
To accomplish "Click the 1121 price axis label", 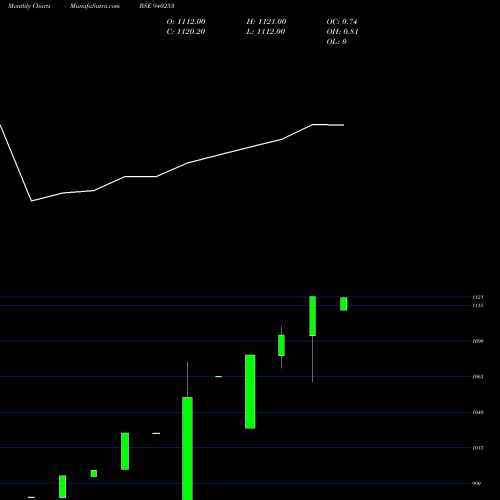I will [x=478, y=297].
